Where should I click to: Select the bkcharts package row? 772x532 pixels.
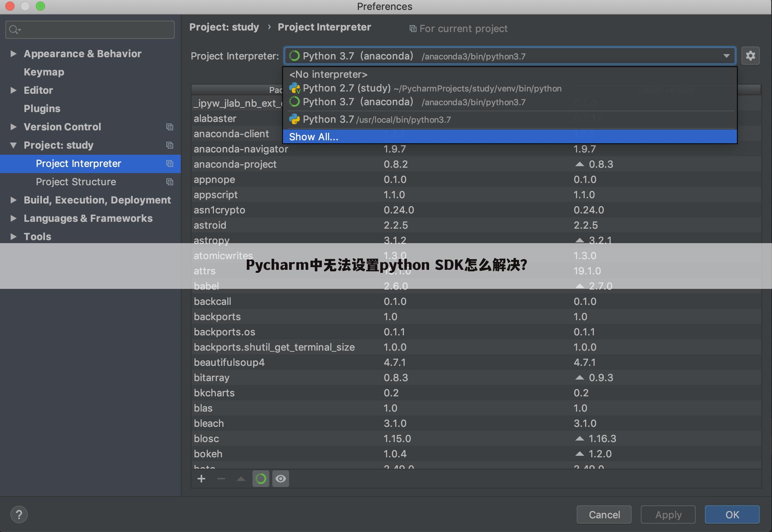[476, 393]
